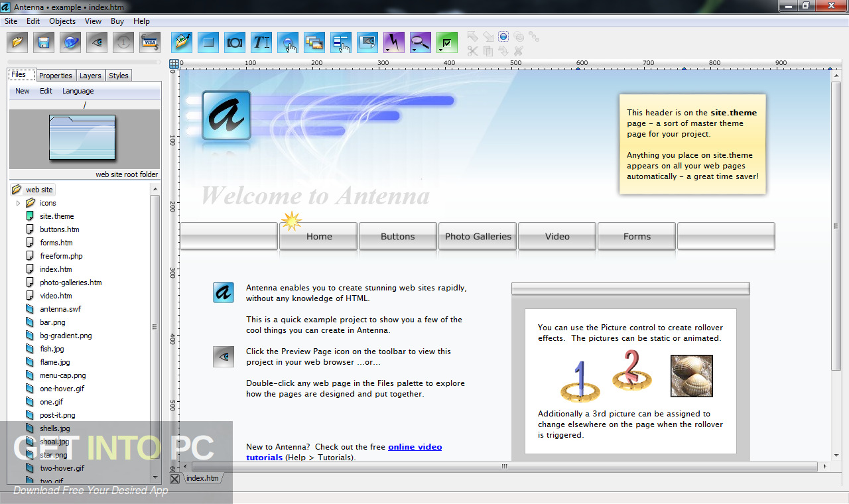Click Edit in the Files palette
The width and height of the screenshot is (849, 504).
tap(46, 92)
